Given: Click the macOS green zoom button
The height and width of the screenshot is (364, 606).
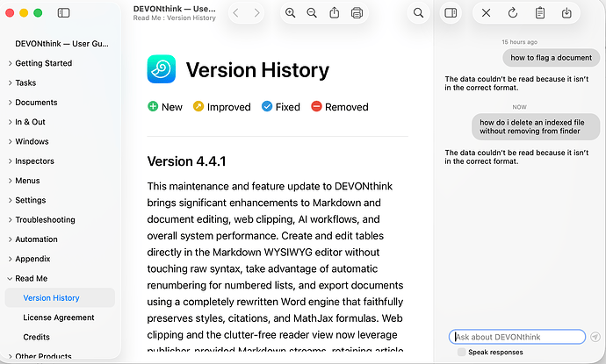Looking at the screenshot, I should 38,13.
